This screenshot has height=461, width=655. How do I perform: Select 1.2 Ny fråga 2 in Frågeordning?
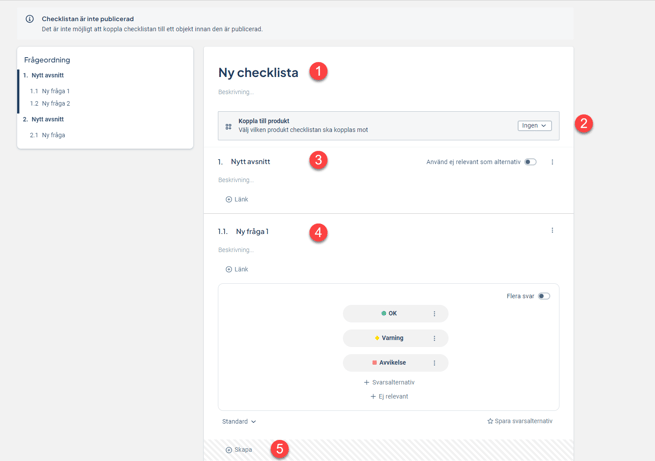[x=55, y=103]
